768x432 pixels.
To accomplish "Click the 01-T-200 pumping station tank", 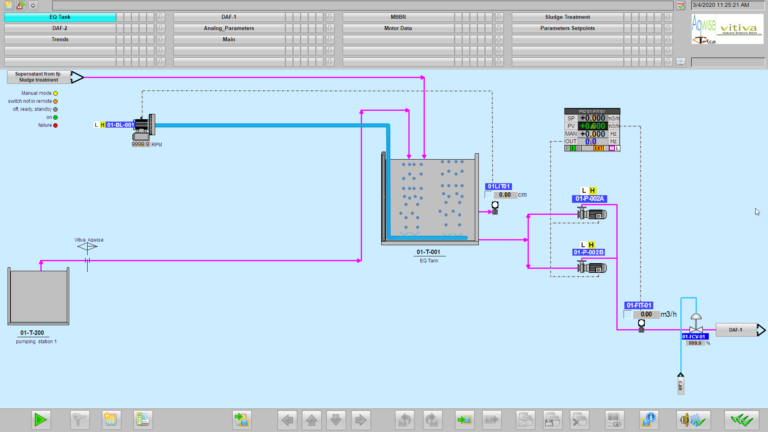I will click(x=39, y=296).
